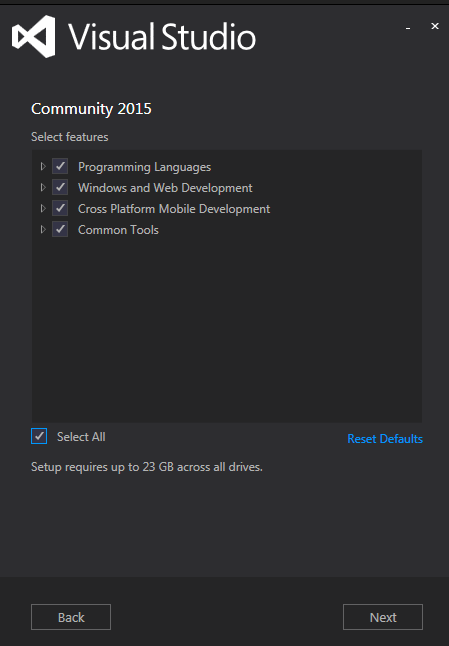Uncheck the Programming Languages checkbox

[x=60, y=166]
